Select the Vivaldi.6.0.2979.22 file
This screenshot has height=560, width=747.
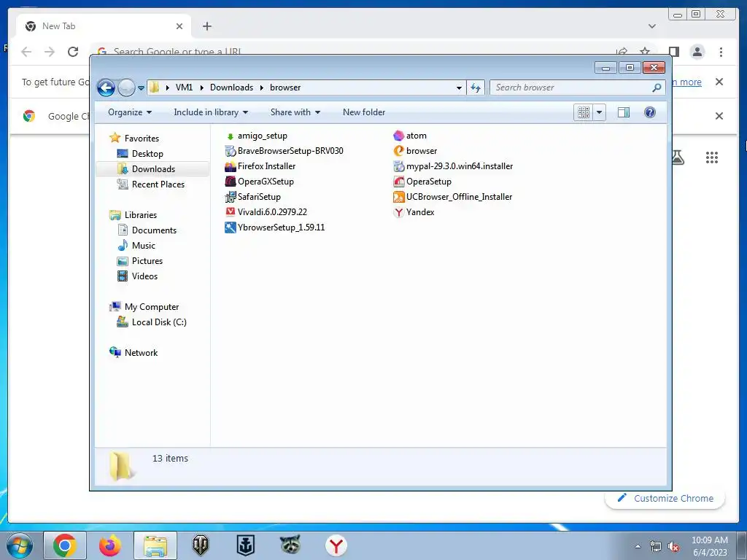(x=266, y=212)
